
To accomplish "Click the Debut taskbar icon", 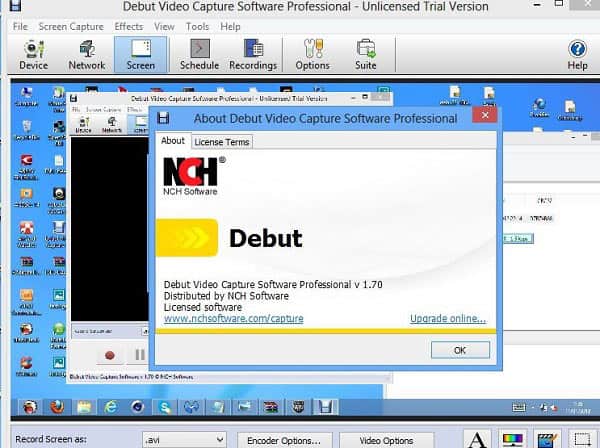I will click(x=325, y=407).
